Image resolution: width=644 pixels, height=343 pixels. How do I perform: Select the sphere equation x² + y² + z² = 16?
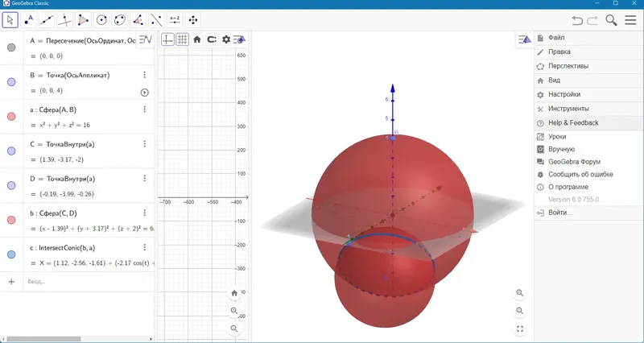(x=64, y=125)
